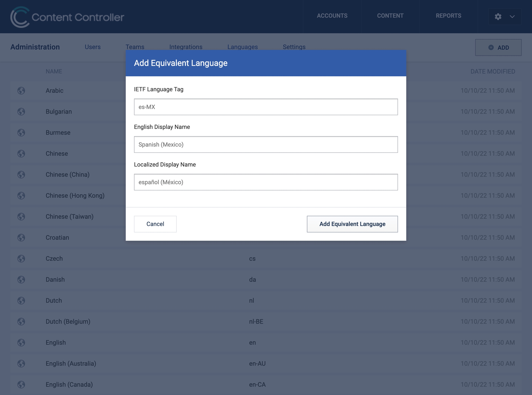Click the nl-BE language tag
This screenshot has height=395, width=532.
(256, 322)
